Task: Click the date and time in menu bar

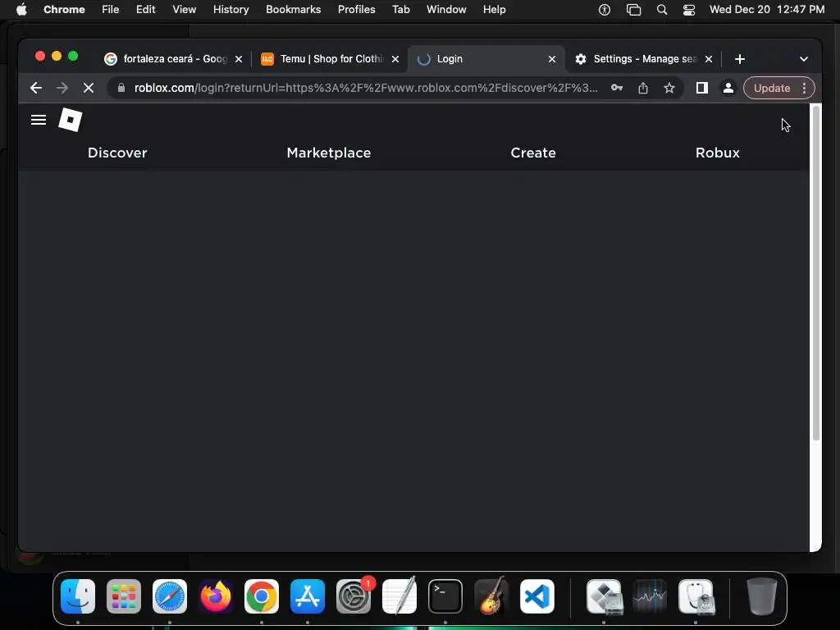Action: [x=767, y=9]
